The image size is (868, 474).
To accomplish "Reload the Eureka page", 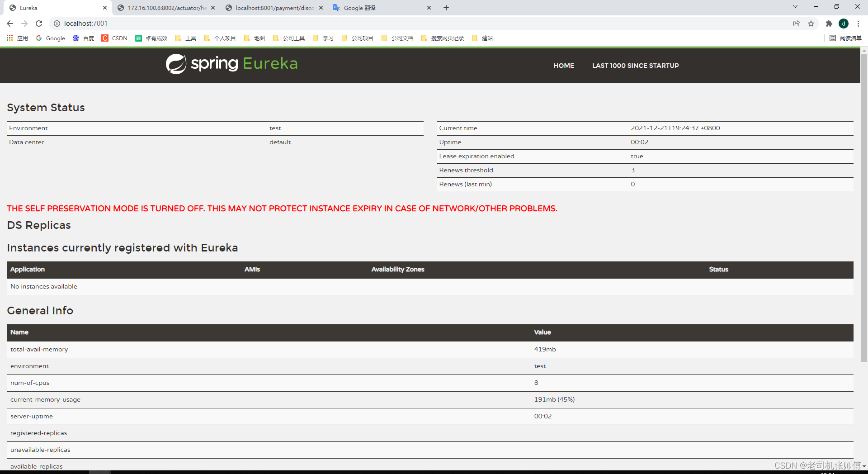I will (x=39, y=24).
